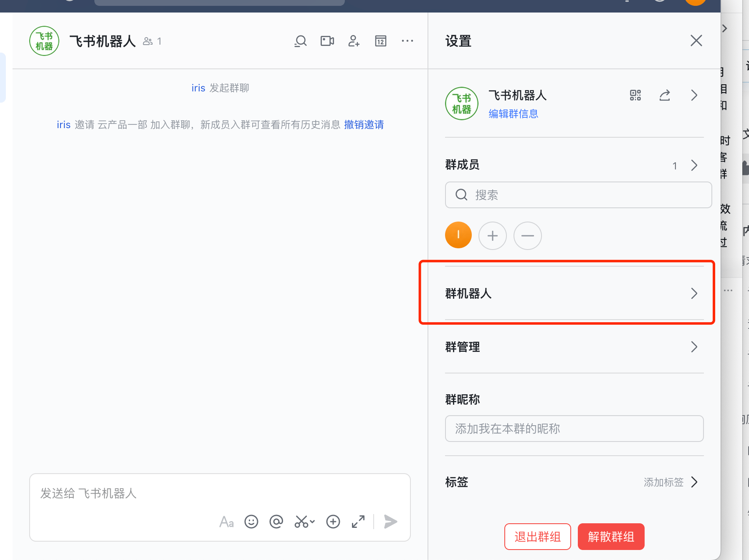Click the orange member avatar I

point(458,235)
